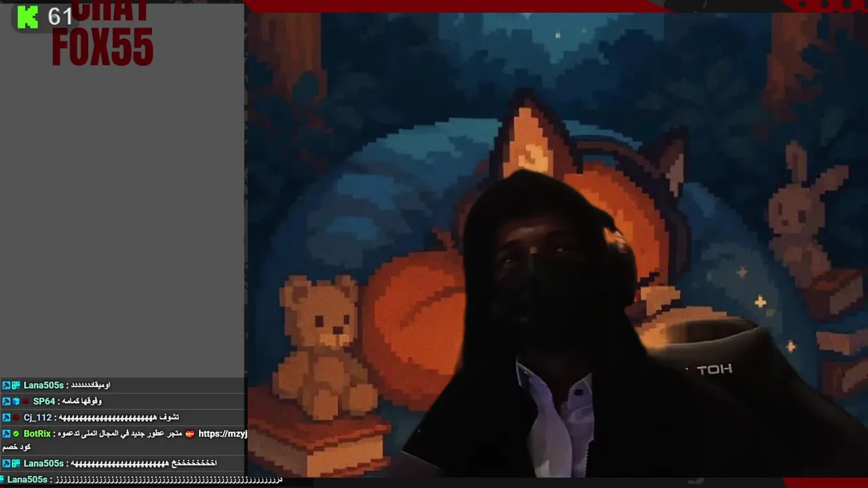This screenshot has height=488, width=868.
Task: Open the SP64 username in chat
Action: click(x=44, y=401)
